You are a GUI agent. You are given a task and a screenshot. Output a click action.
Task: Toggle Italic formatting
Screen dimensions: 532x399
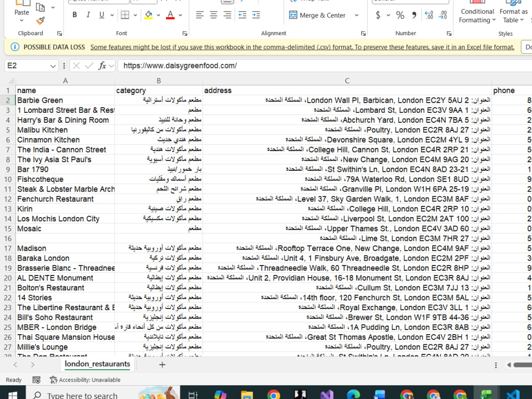pos(88,15)
